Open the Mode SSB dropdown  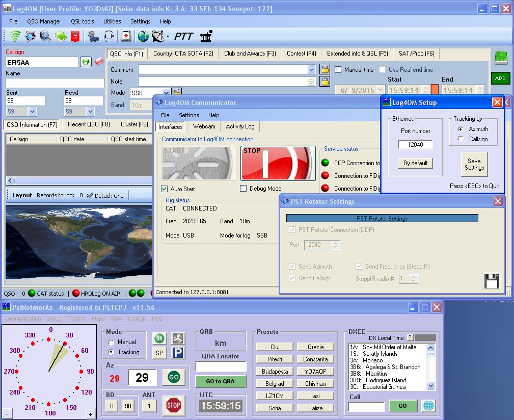tap(166, 93)
